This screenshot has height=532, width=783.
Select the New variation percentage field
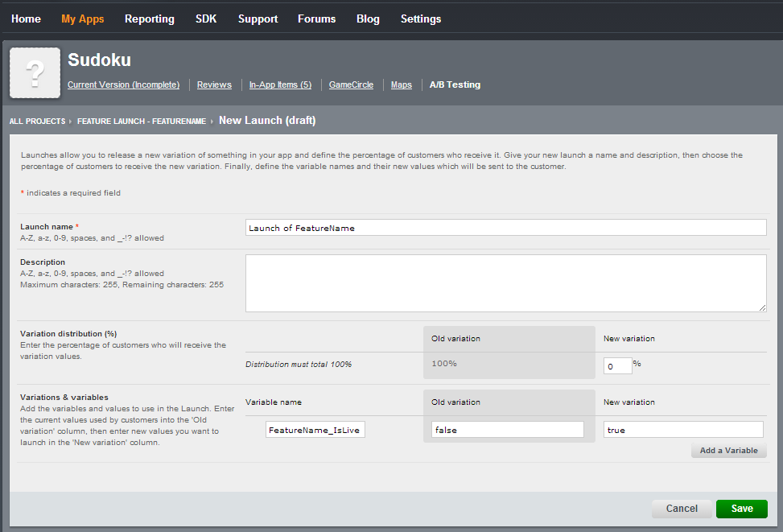pos(617,366)
